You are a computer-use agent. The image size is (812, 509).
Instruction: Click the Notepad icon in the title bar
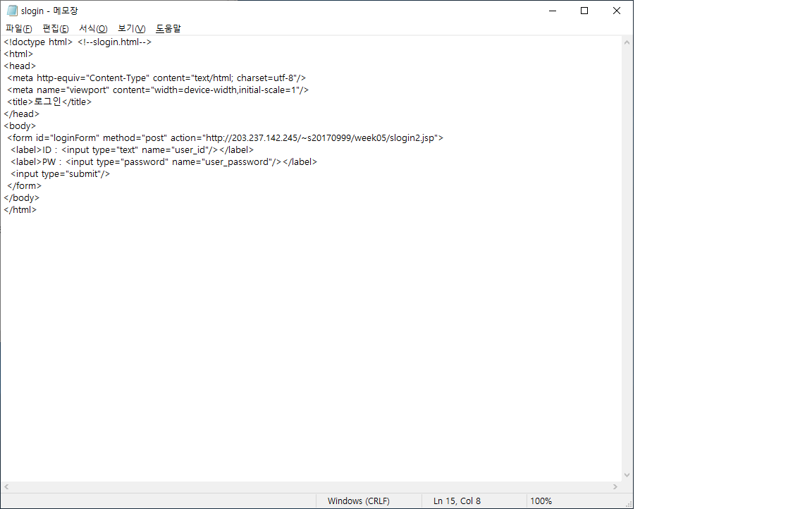click(12, 11)
